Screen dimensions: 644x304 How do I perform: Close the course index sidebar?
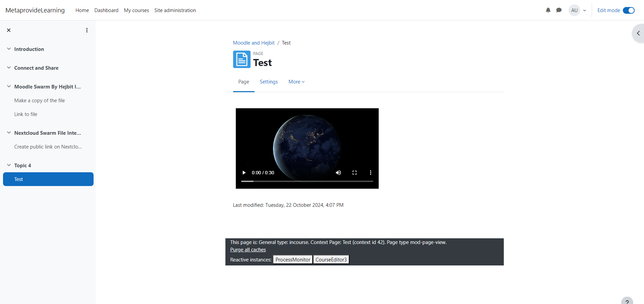[9, 30]
